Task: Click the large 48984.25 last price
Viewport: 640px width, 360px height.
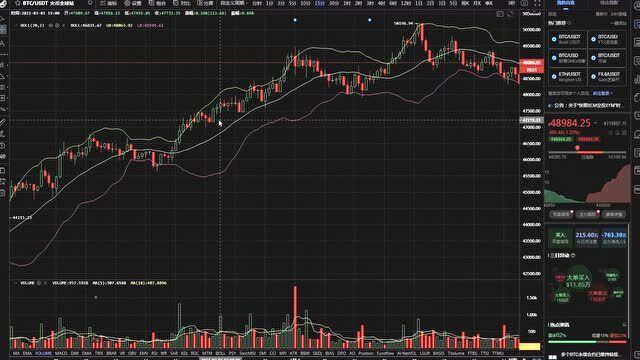Action: [570, 123]
